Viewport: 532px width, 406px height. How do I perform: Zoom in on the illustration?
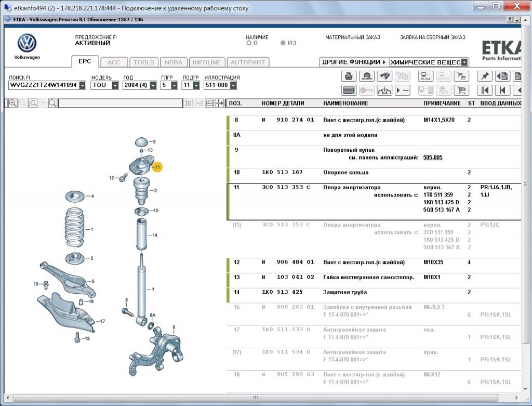(x=13, y=103)
